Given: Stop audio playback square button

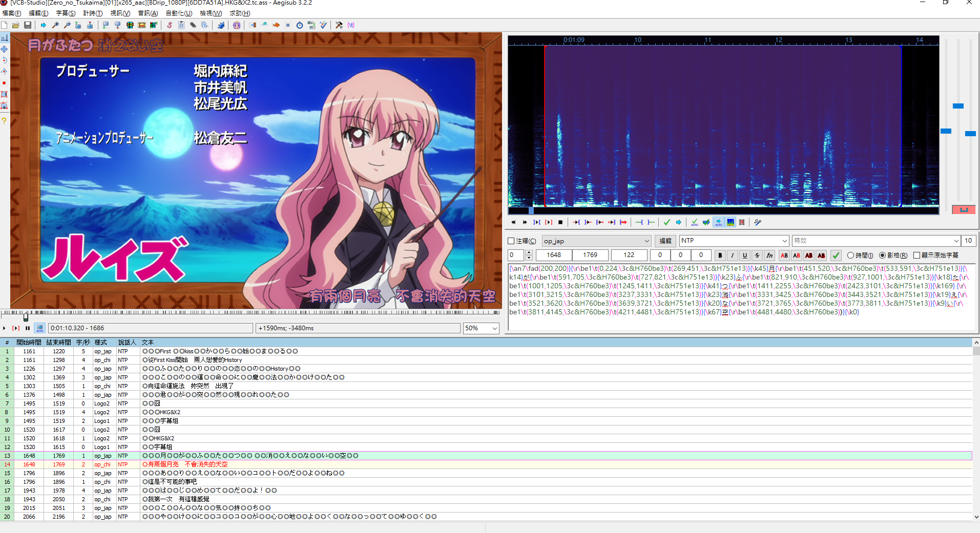Looking at the screenshot, I should tap(560, 222).
